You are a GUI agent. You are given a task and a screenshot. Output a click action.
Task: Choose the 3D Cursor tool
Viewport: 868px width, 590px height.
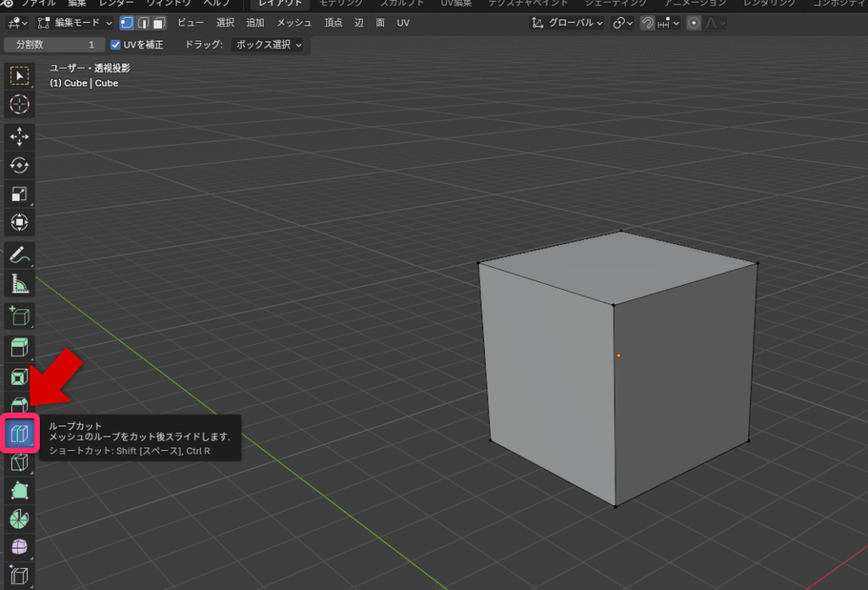(19, 105)
